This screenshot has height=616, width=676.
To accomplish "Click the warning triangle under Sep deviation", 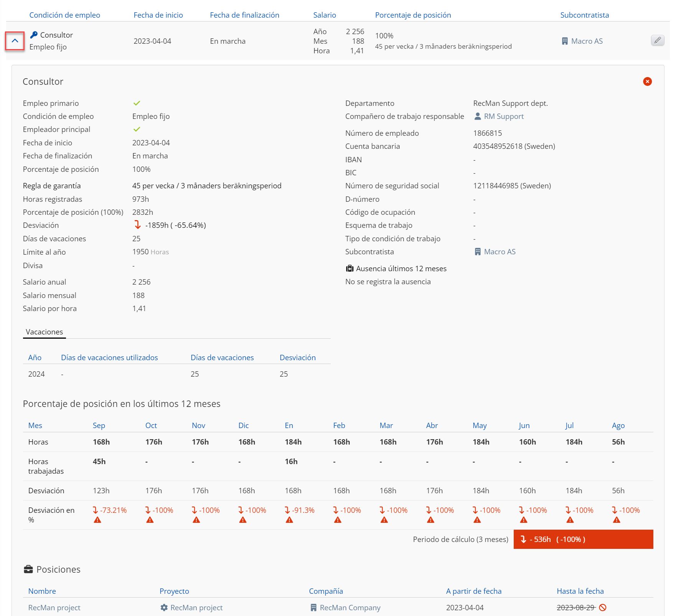I will [97, 520].
